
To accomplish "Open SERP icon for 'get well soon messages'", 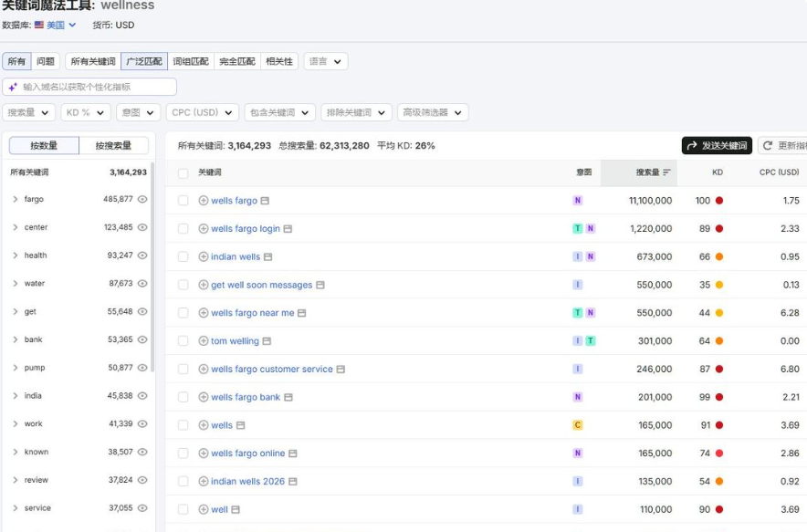I will [320, 285].
